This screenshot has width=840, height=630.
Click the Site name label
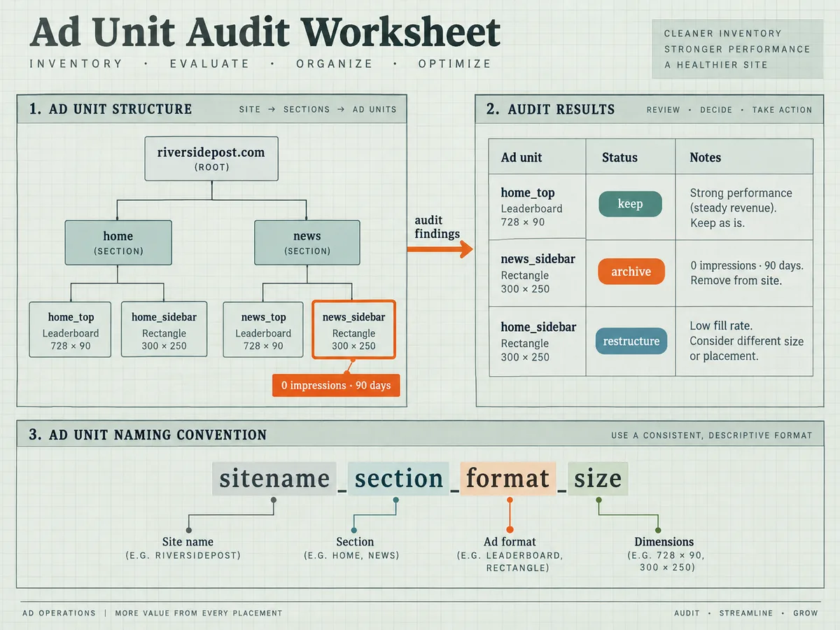188,542
